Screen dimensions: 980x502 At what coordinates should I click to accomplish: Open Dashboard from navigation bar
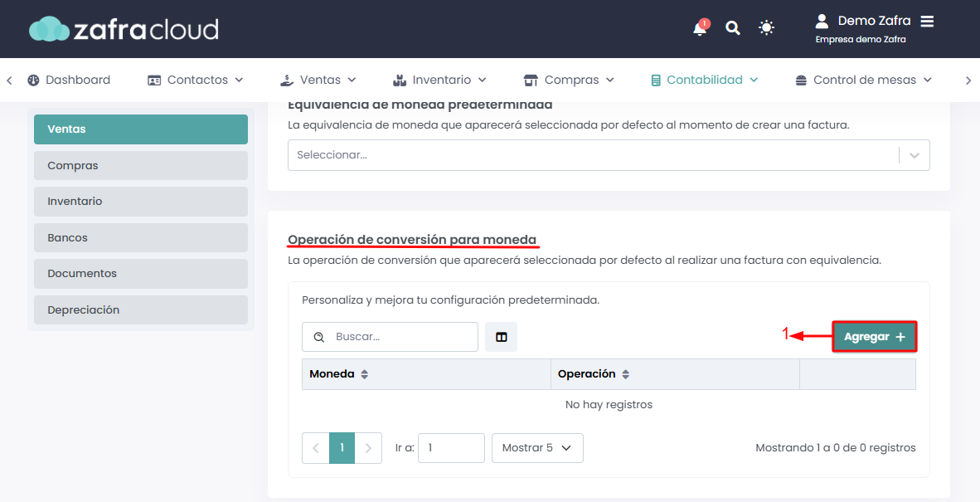pos(69,80)
